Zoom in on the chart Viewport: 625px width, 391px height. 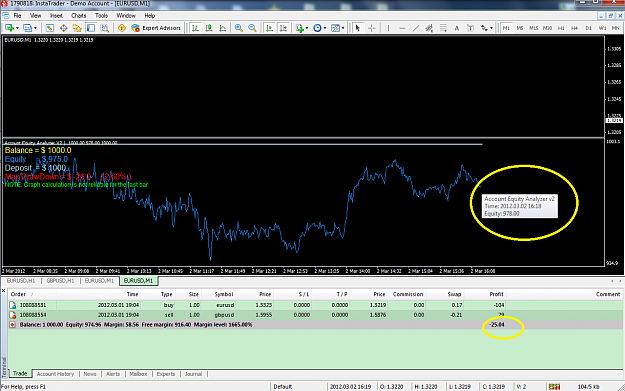tap(239, 28)
